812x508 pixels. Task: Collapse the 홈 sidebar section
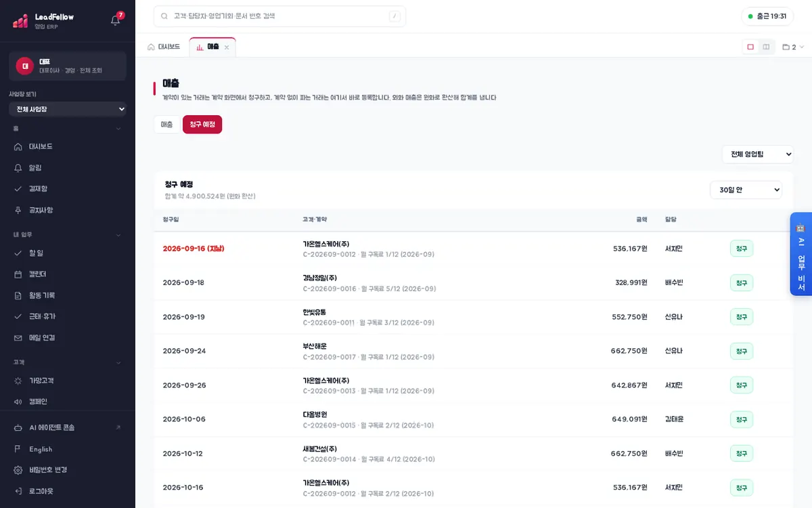click(118, 128)
